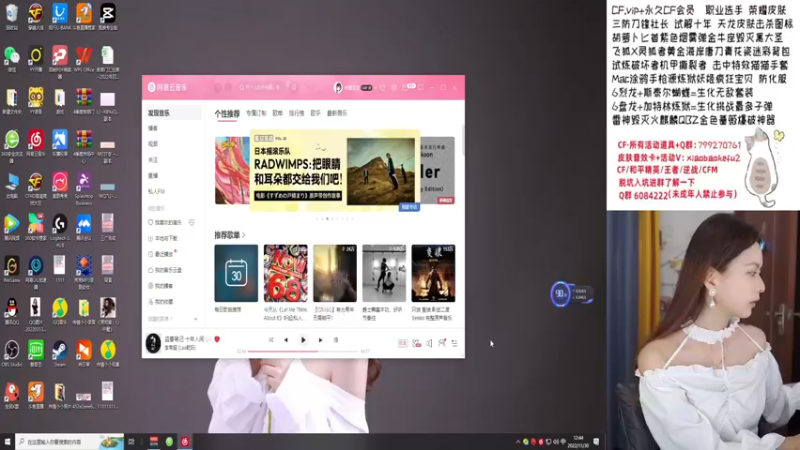Navigate back with header back arrow
Screen dimensions: 800x450
tap(218, 88)
